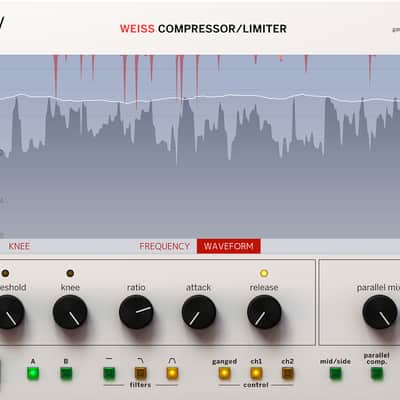Toggle the LED above knee knob

click(70, 273)
